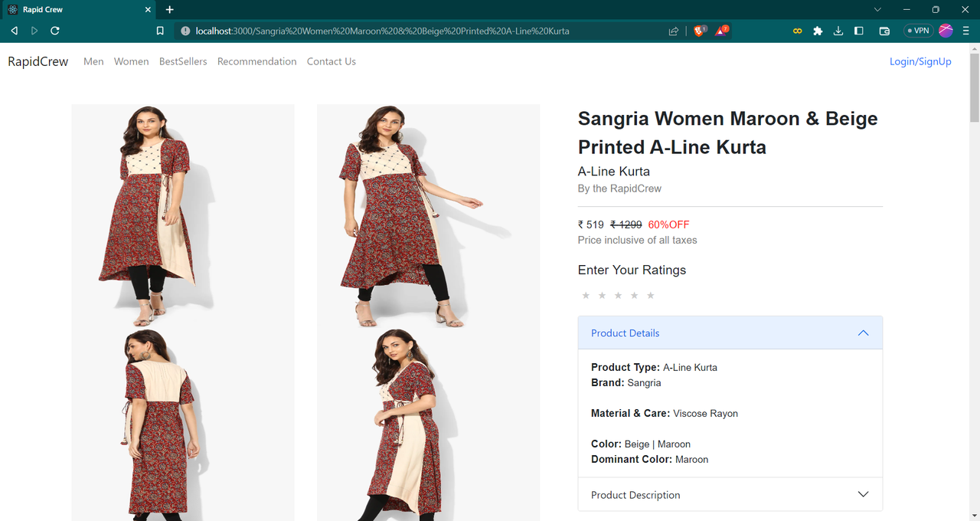Open the Recommendation menu item
This screenshot has height=521, width=980.
[257, 61]
